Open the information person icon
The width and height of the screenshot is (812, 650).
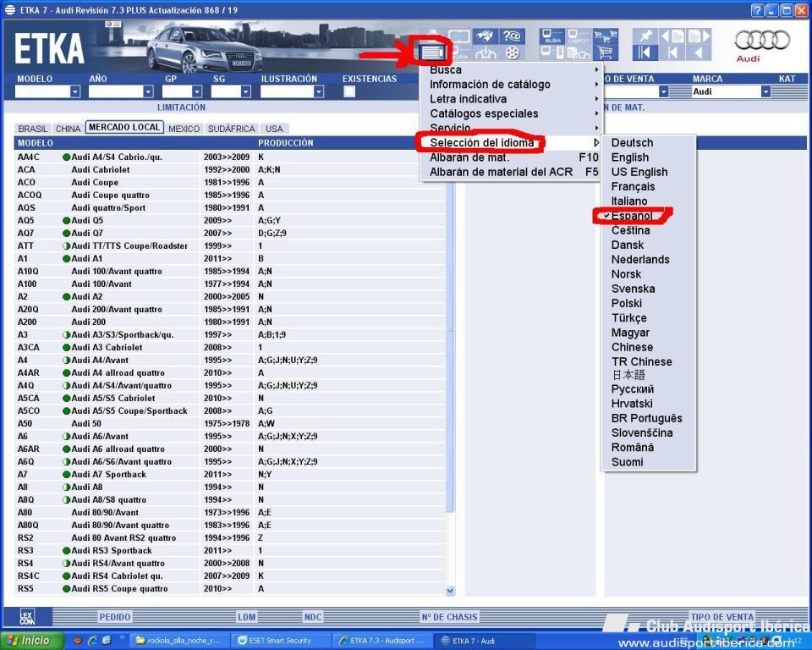coord(485,52)
